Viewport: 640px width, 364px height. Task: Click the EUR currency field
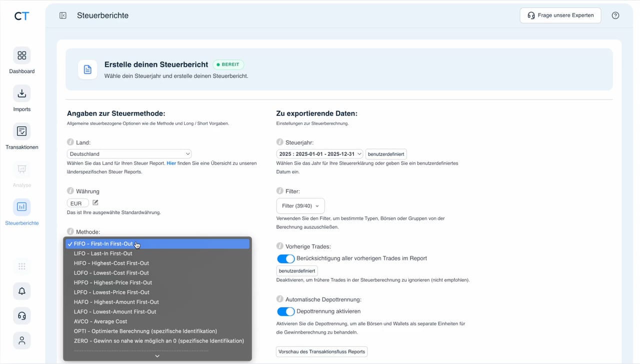[x=78, y=203]
